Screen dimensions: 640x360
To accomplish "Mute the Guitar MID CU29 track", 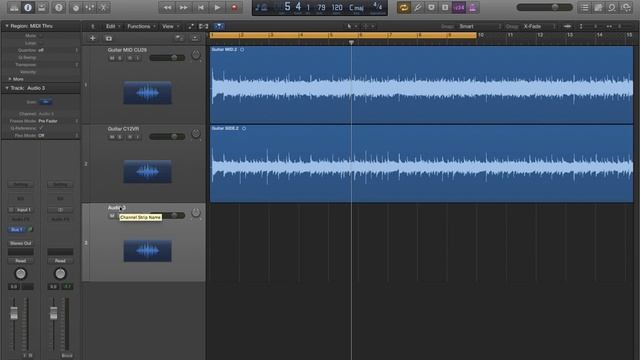I will [112, 58].
